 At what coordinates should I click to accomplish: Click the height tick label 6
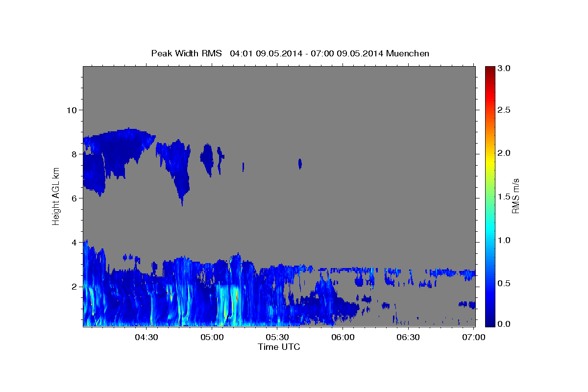[74, 198]
